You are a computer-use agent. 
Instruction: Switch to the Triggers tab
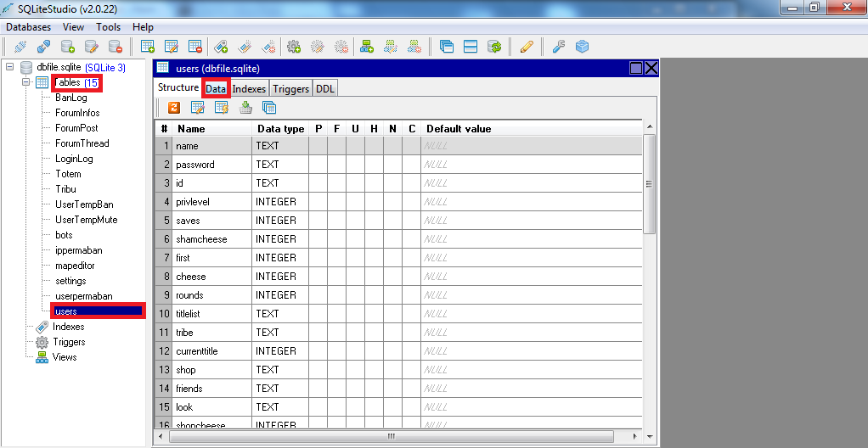click(x=290, y=88)
